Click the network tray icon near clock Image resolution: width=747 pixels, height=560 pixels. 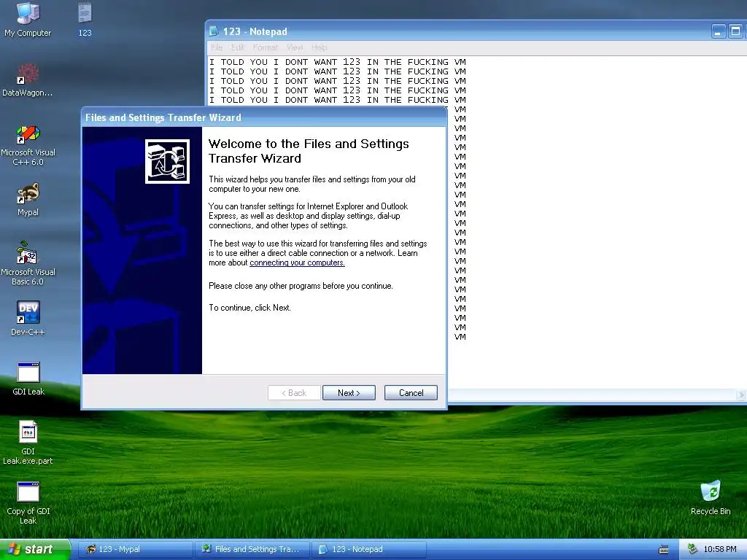coord(692,549)
